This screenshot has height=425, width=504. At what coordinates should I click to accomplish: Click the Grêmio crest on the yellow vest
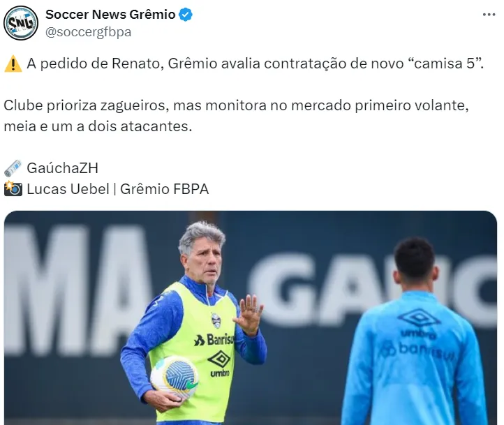click(216, 320)
